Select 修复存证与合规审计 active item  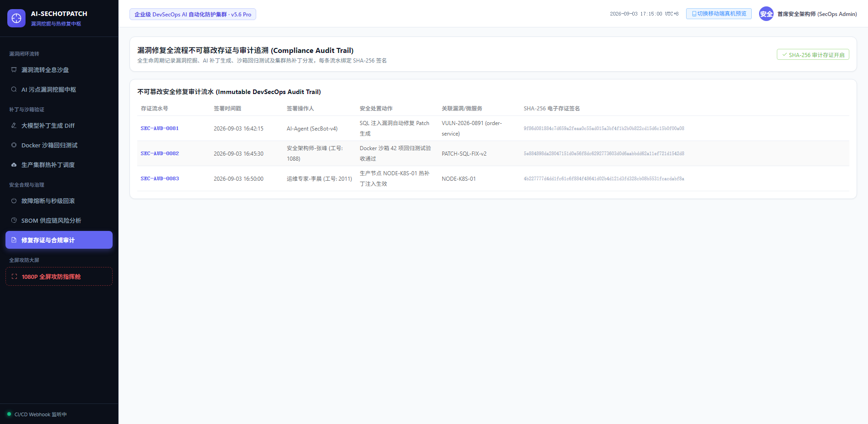(x=59, y=240)
